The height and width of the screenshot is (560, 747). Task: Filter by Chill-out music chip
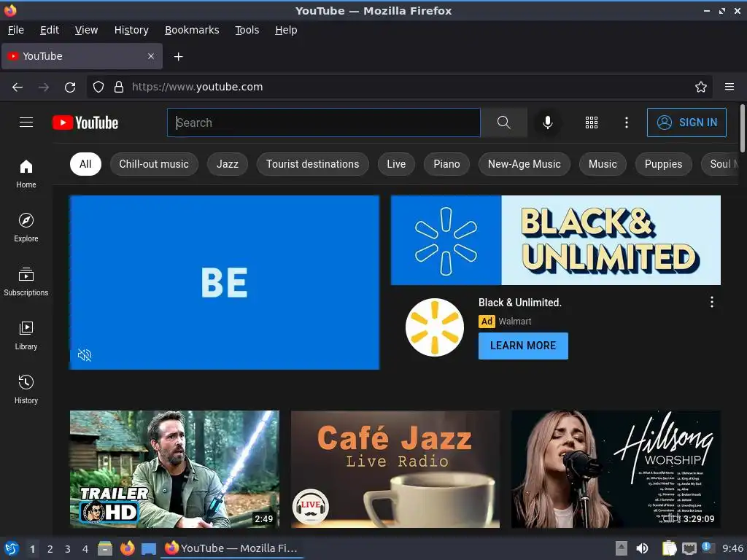pos(154,164)
